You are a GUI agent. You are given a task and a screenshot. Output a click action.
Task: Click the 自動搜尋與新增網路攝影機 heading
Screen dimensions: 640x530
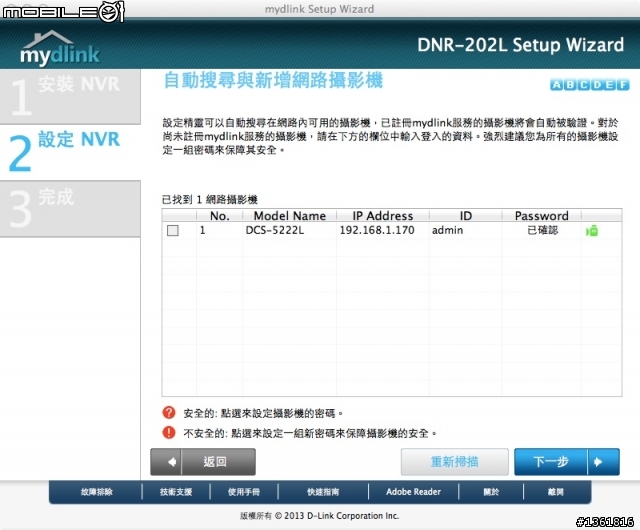point(273,80)
